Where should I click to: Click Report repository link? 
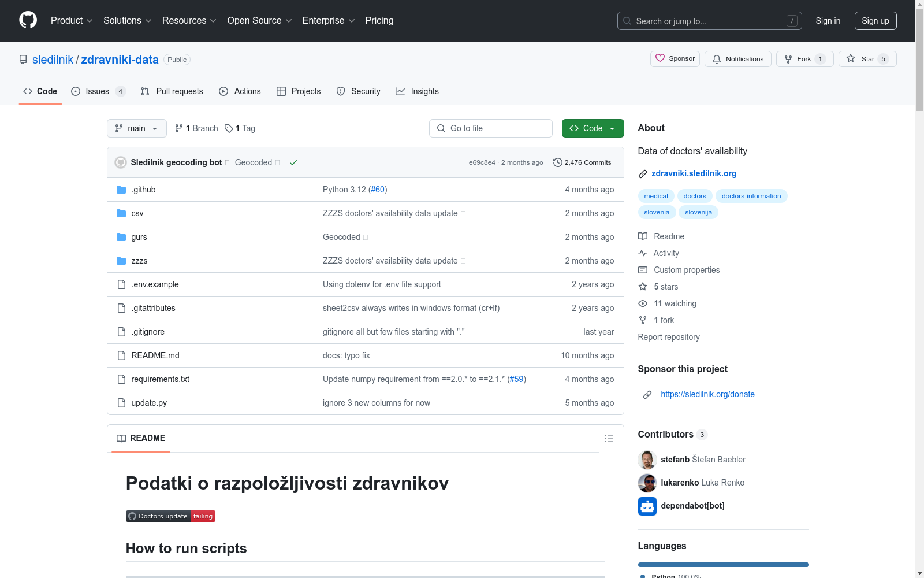click(669, 337)
